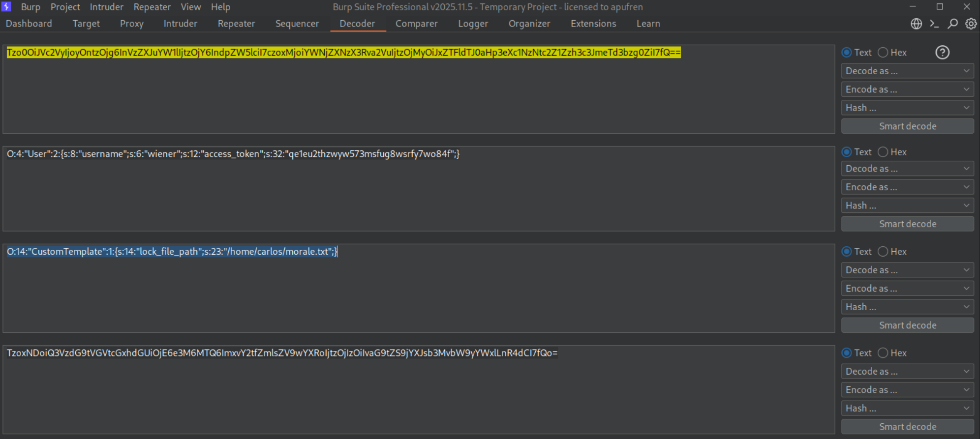Select Hex radio in first decoder panel
The height and width of the screenshot is (439, 980).
pos(883,53)
